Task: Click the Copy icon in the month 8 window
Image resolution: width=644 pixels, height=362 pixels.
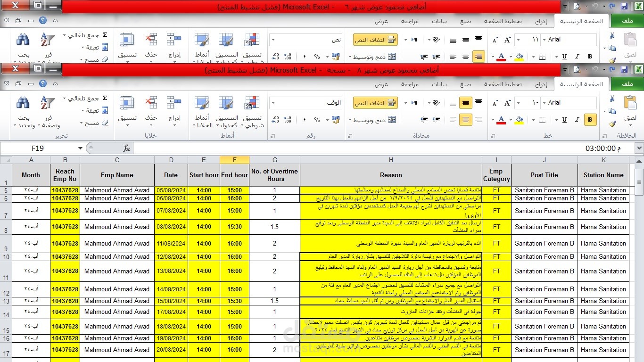Action: [612, 112]
